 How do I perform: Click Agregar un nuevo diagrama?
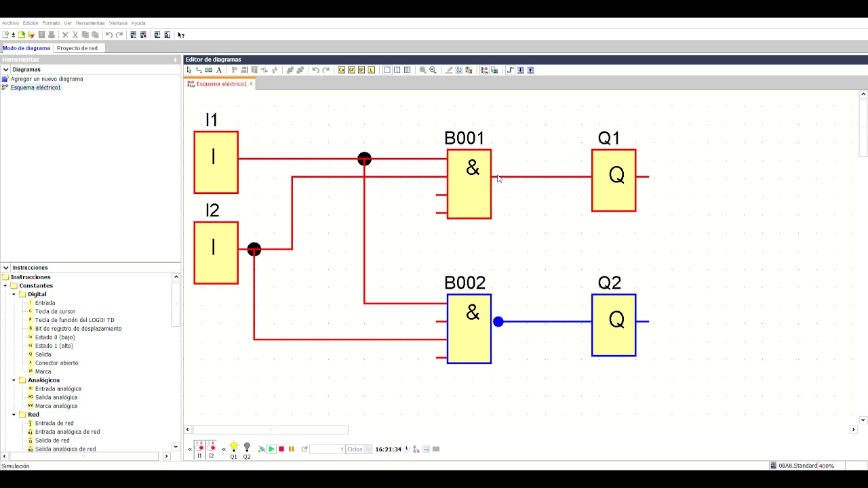[47, 79]
